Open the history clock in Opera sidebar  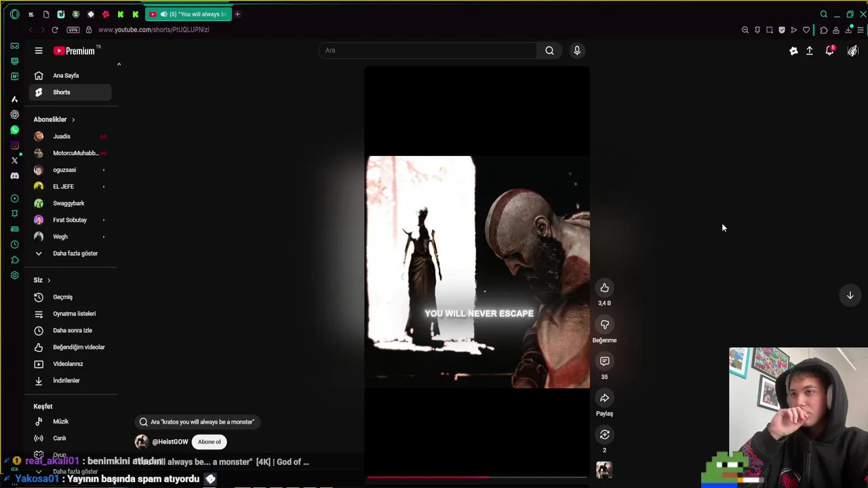click(x=15, y=245)
